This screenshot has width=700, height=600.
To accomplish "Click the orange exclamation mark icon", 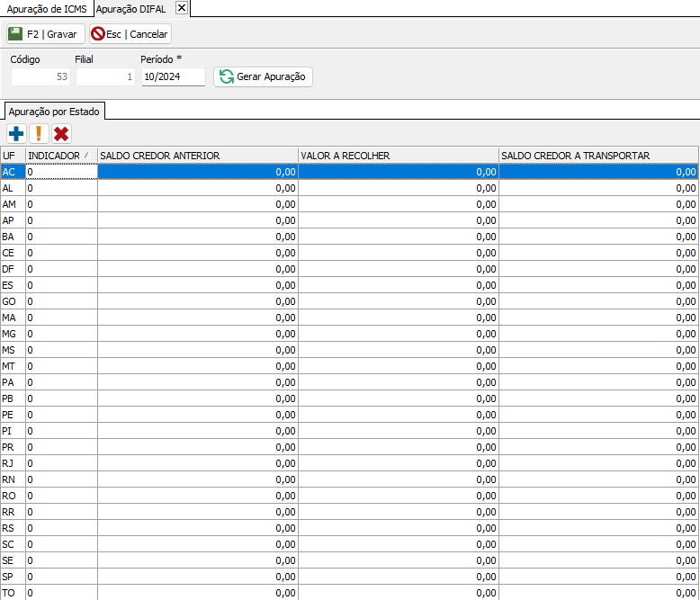I will [39, 134].
